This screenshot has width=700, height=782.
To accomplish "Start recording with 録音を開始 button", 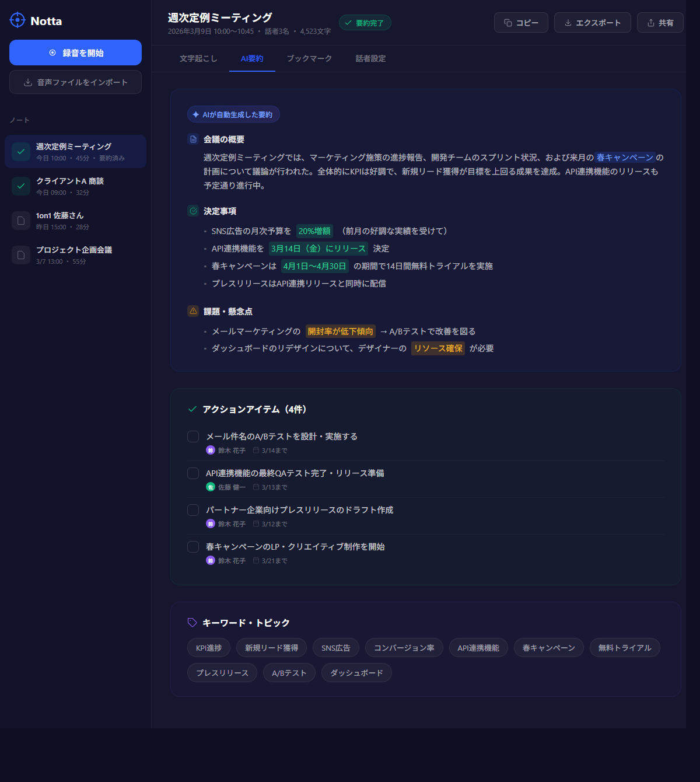I will point(75,53).
